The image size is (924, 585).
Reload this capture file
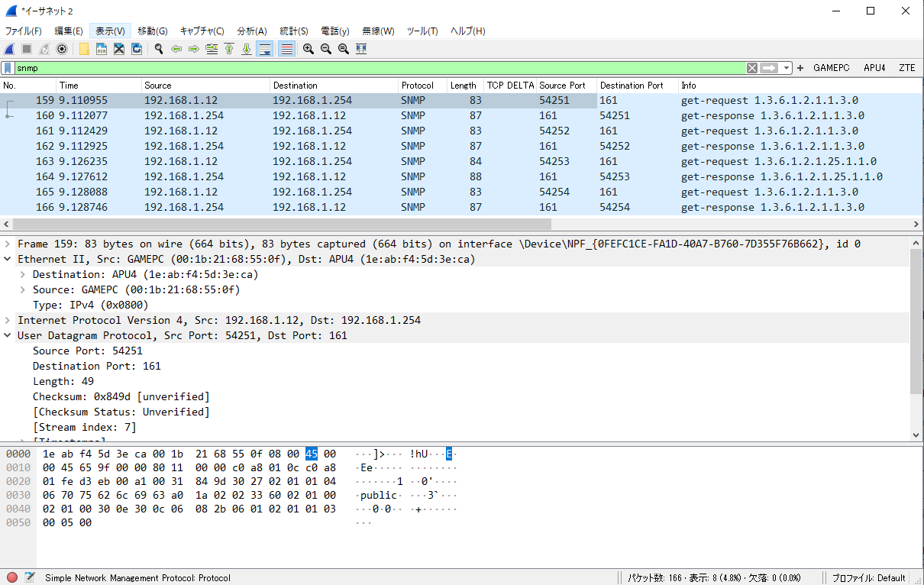[137, 49]
